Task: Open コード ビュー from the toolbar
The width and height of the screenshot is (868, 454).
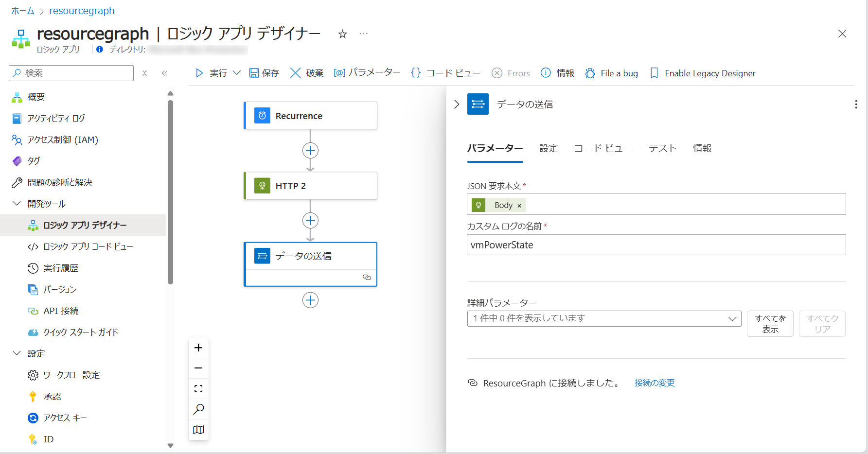Action: point(446,73)
